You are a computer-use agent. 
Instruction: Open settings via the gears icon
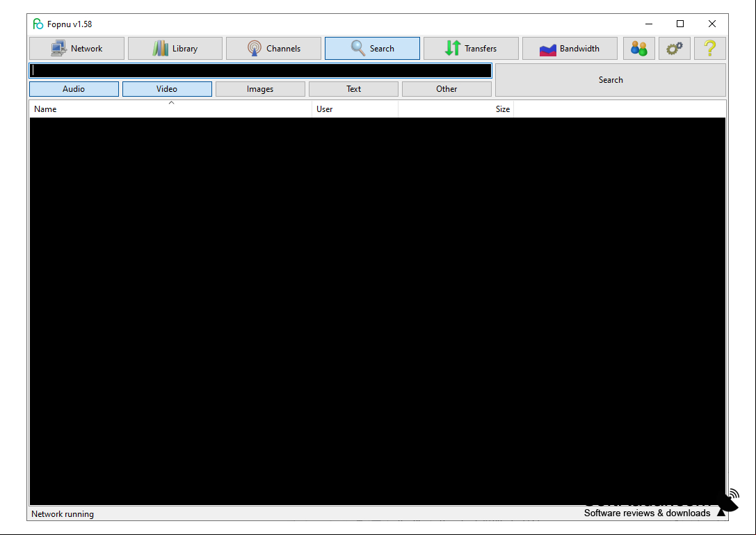[675, 48]
